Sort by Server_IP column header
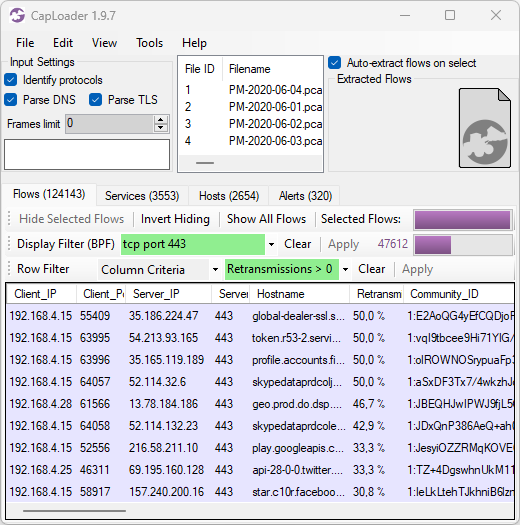The width and height of the screenshot is (520, 525). [x=169, y=294]
